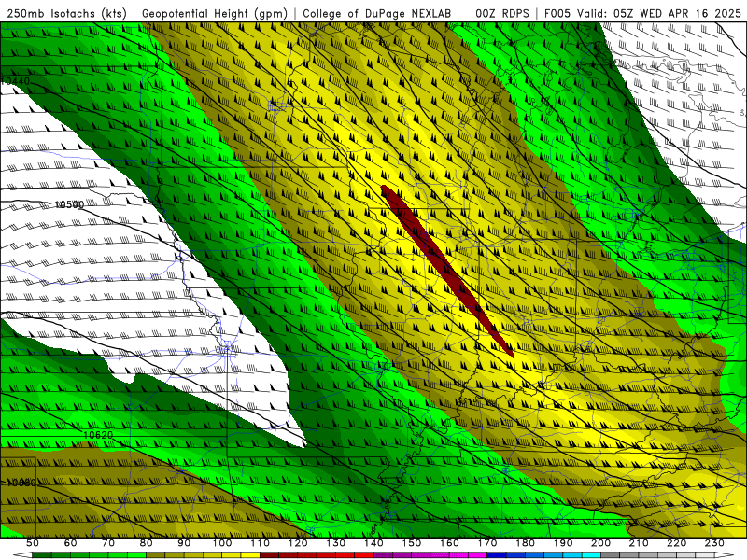Viewport: 747px width, 560px height.
Task: Click the 230 value on the color scale
Action: point(714,543)
